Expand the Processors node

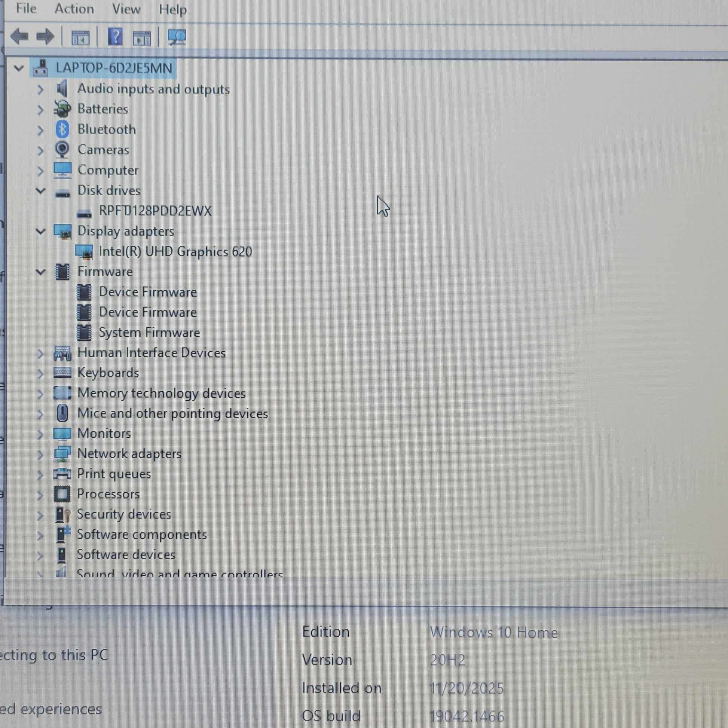40,495
